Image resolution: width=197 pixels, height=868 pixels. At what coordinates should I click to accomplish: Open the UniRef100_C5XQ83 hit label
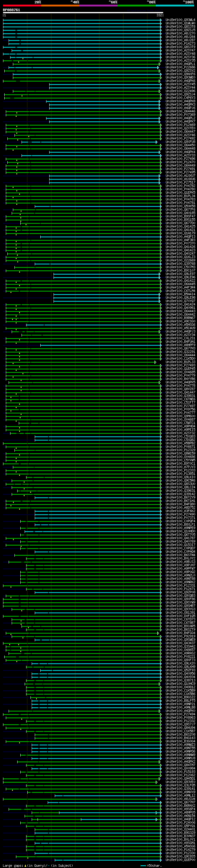click(180, 436)
